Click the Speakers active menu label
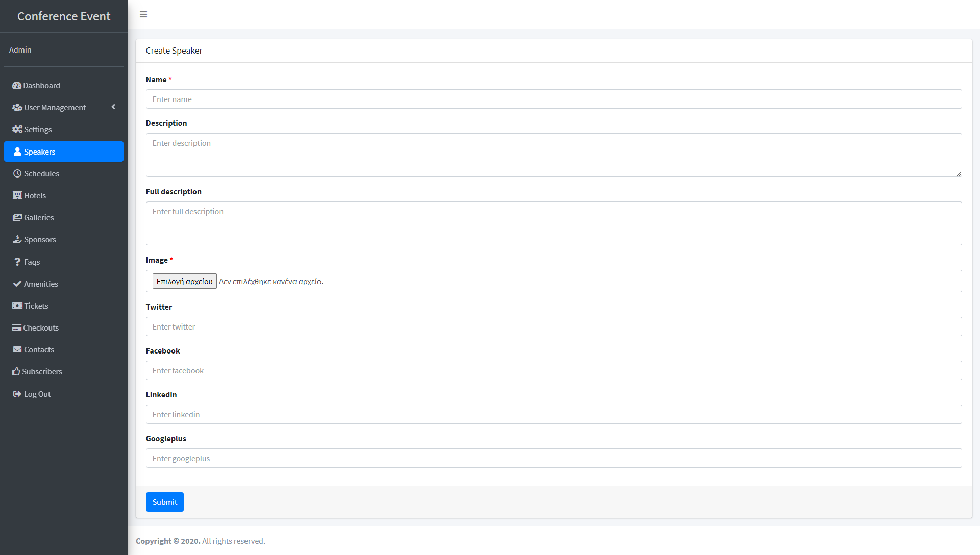 [40, 152]
